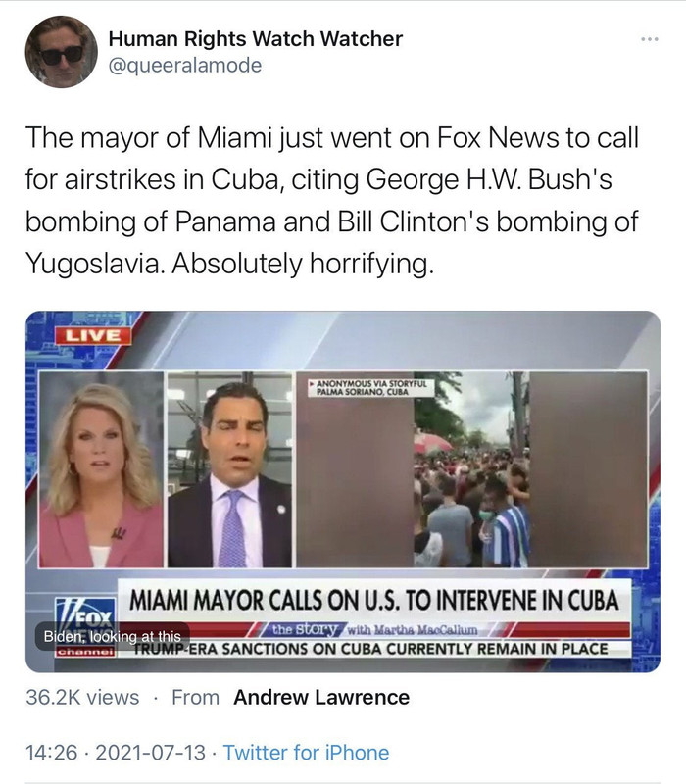Click the red LIVE badge in video
This screenshot has height=784, width=686.
click(x=93, y=335)
